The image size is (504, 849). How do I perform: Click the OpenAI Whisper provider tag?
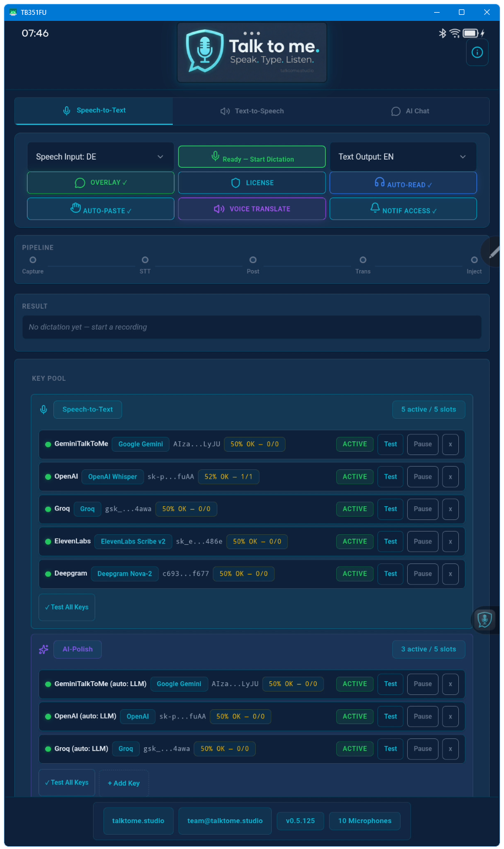[113, 476]
